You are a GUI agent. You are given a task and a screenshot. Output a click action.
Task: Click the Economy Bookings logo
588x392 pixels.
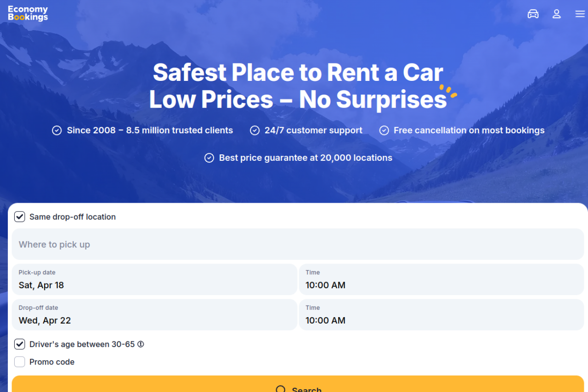pos(28,13)
